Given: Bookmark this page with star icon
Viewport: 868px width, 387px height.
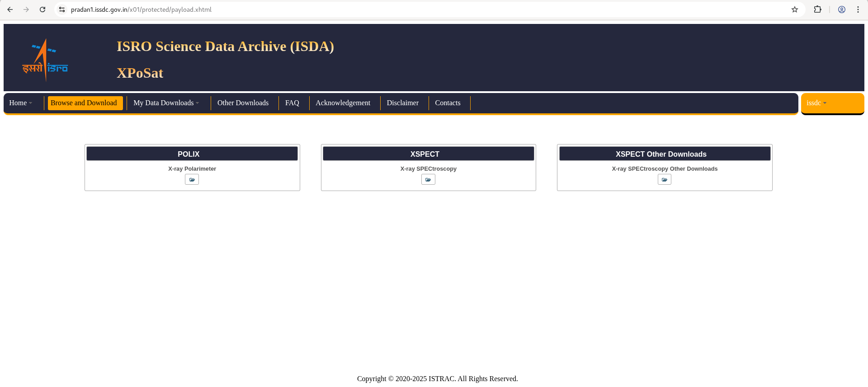Looking at the screenshot, I should click(x=794, y=9).
